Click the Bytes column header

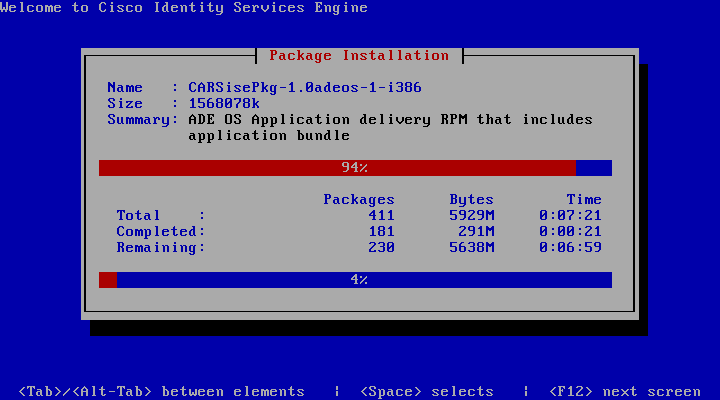(471, 199)
